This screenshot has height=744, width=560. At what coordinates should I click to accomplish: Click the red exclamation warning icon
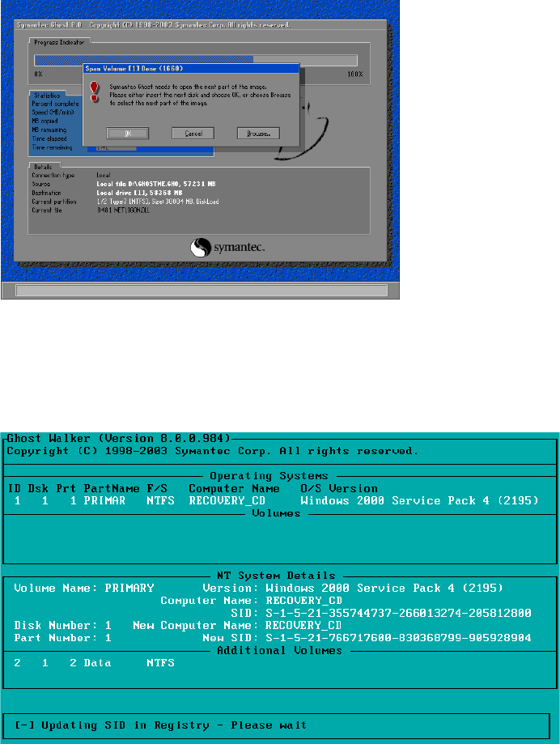[95, 91]
